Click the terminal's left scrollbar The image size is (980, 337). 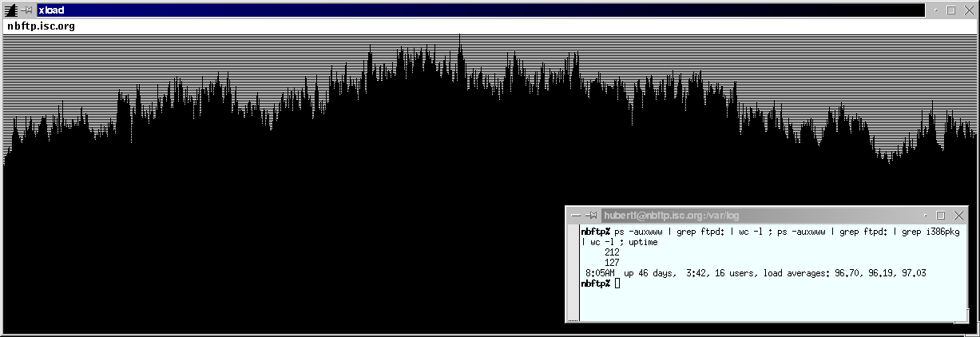click(x=573, y=272)
